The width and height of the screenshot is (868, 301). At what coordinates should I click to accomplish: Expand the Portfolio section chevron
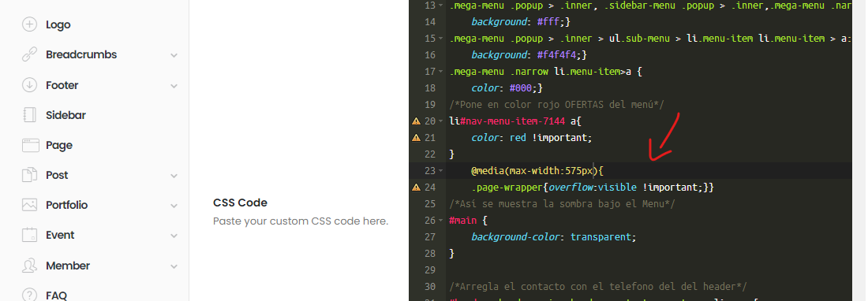point(174,206)
